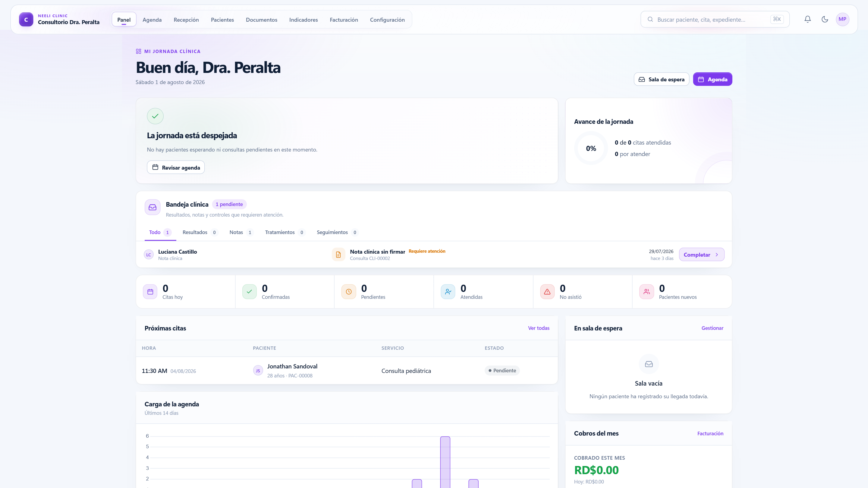Click the RD$0.00 collected amount
The width and height of the screenshot is (868, 488).
point(596,470)
